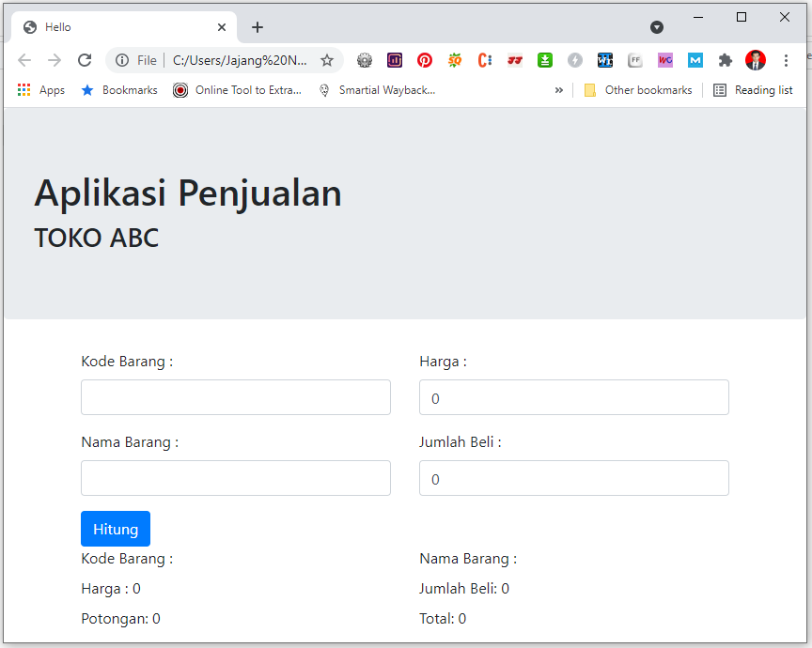Image resolution: width=812 pixels, height=648 pixels.
Task: Open the tab search dropdown arrow
Action: (656, 27)
